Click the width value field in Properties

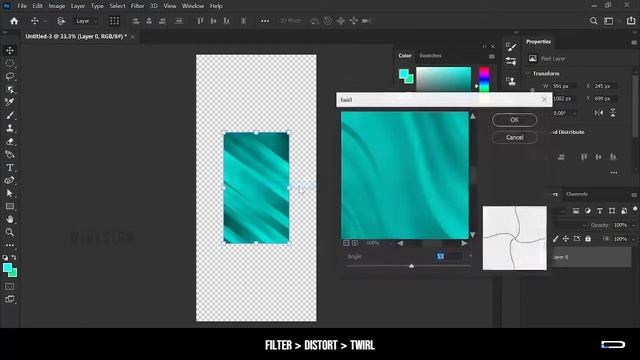point(563,86)
